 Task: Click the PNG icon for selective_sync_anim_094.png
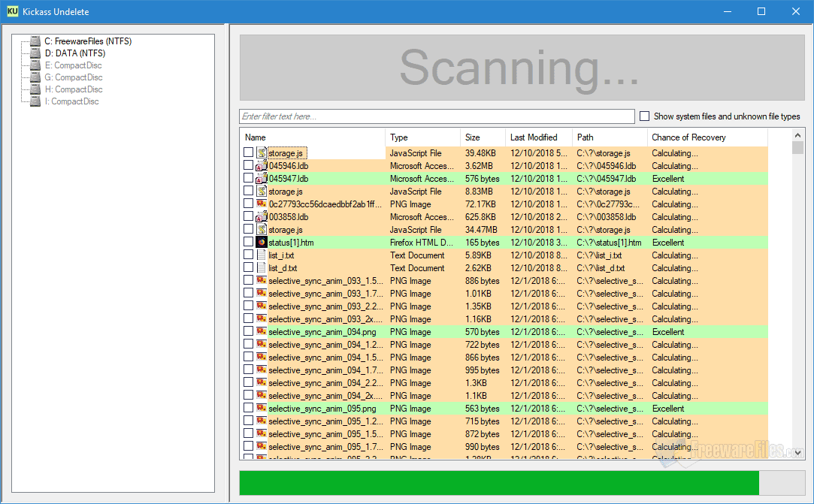tap(262, 332)
